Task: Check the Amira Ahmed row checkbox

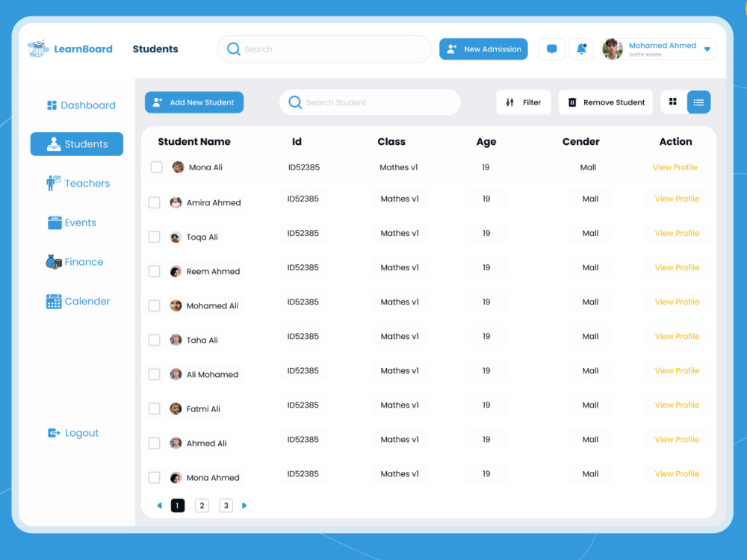Action: pos(155,202)
